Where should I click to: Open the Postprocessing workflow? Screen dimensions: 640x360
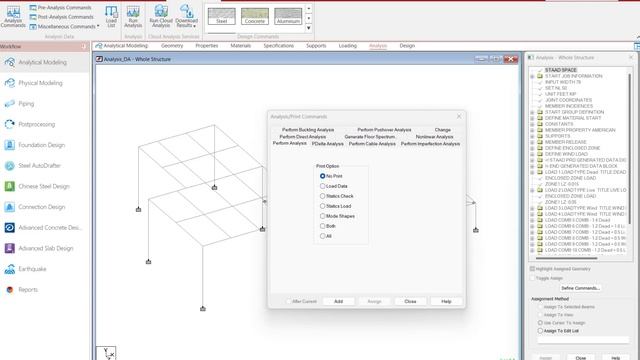(36, 124)
